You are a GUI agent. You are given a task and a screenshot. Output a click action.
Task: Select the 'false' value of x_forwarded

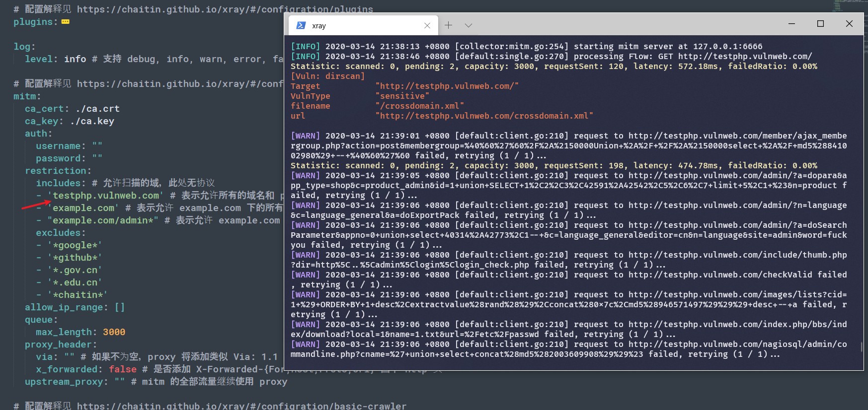(x=123, y=369)
